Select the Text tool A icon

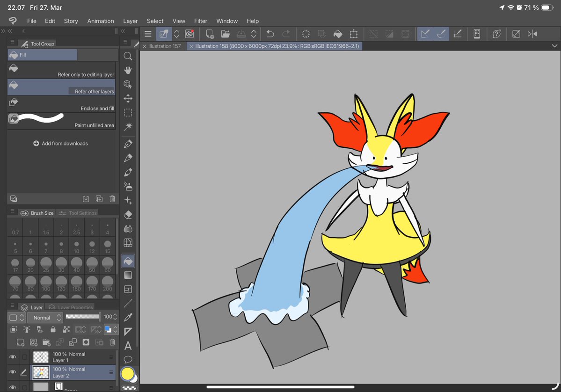(128, 346)
